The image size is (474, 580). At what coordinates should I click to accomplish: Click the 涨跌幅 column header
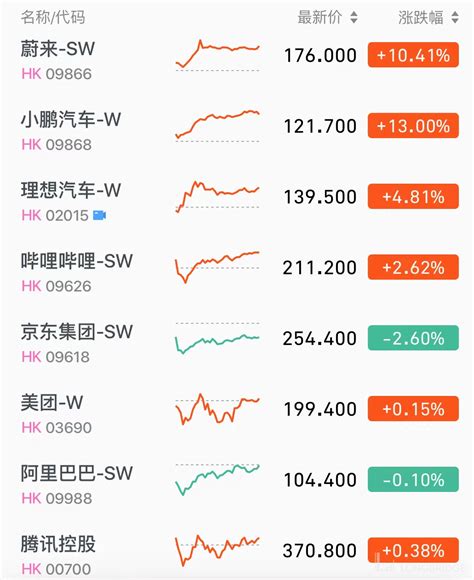(x=421, y=17)
